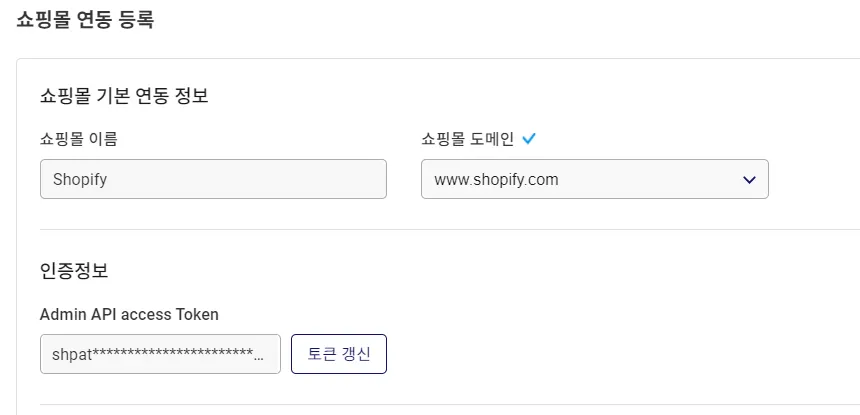Click the ellipsis ending the token value
Viewport: 860px width, 415px height.
pos(260,355)
